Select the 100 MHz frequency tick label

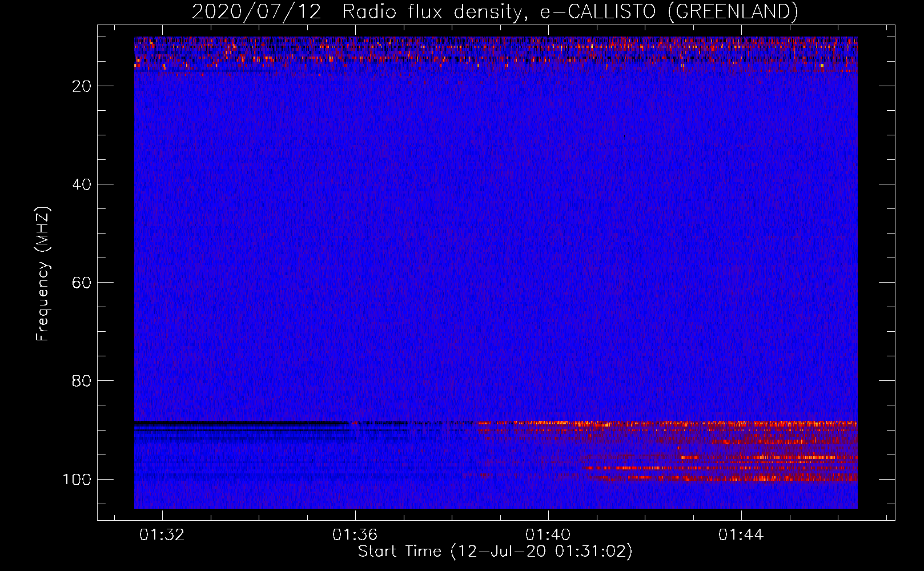pos(77,479)
